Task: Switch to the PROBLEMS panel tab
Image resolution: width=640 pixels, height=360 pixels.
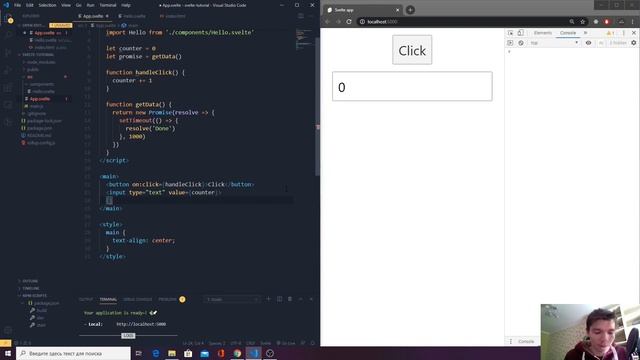Action: (x=167, y=299)
